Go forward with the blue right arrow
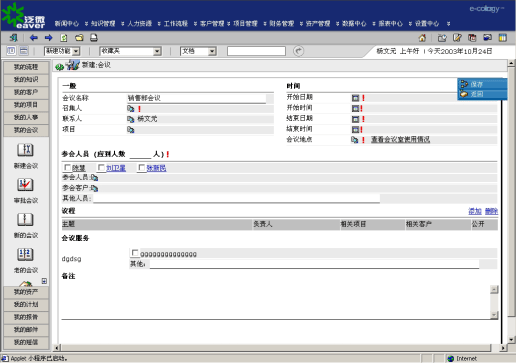This screenshot has width=516, height=363. (49, 38)
